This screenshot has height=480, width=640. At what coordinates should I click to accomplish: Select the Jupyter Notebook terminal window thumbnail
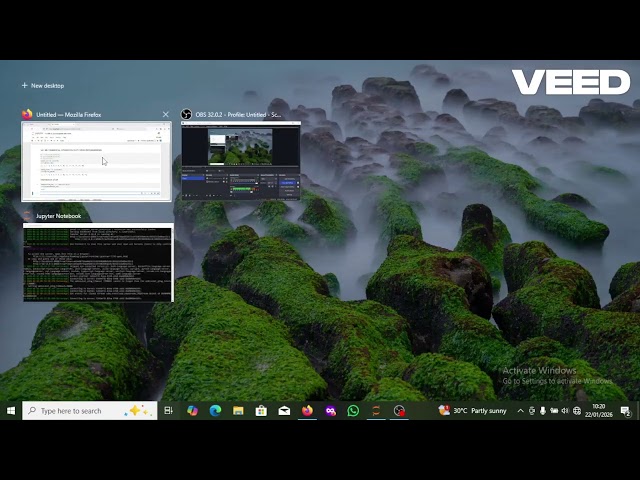(98, 262)
